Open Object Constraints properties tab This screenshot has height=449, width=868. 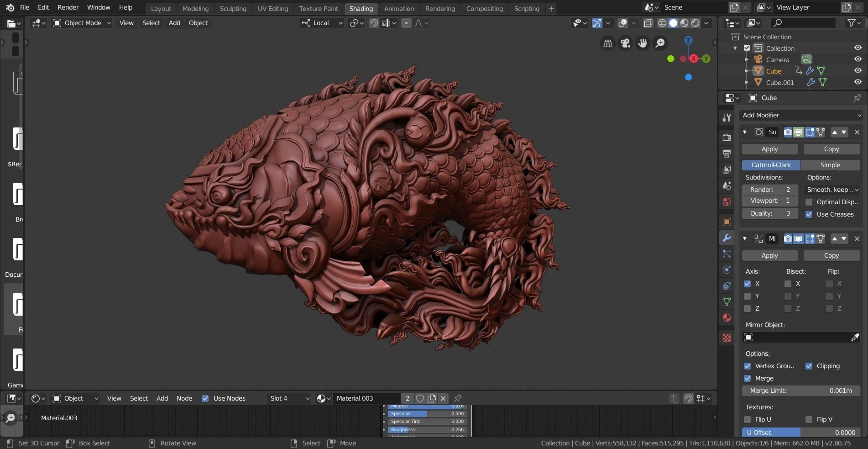click(x=727, y=285)
